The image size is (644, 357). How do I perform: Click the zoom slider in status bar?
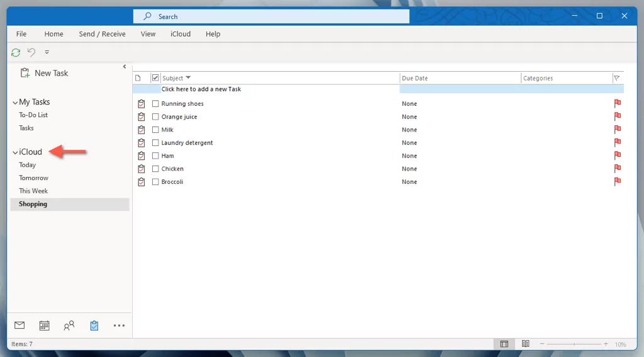point(574,344)
